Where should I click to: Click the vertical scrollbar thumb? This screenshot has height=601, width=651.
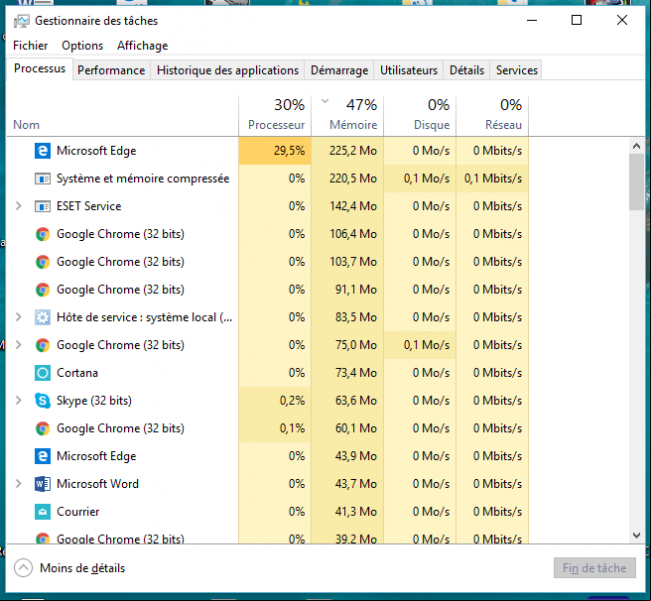(636, 182)
